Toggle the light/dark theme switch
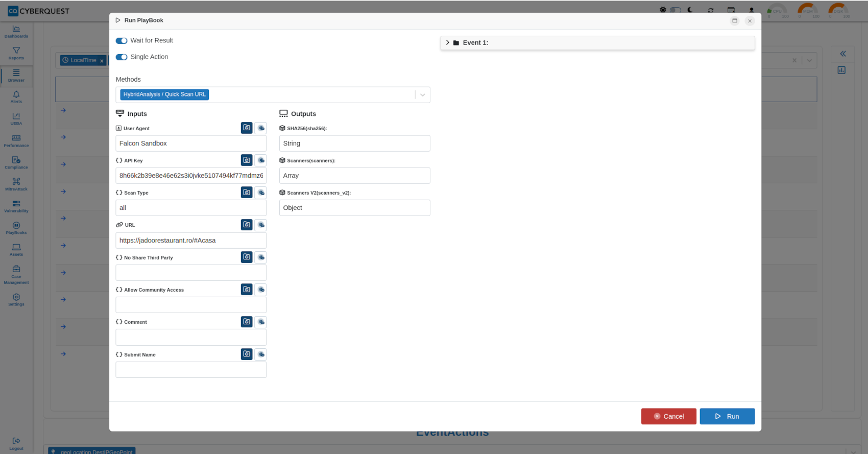 (676, 10)
